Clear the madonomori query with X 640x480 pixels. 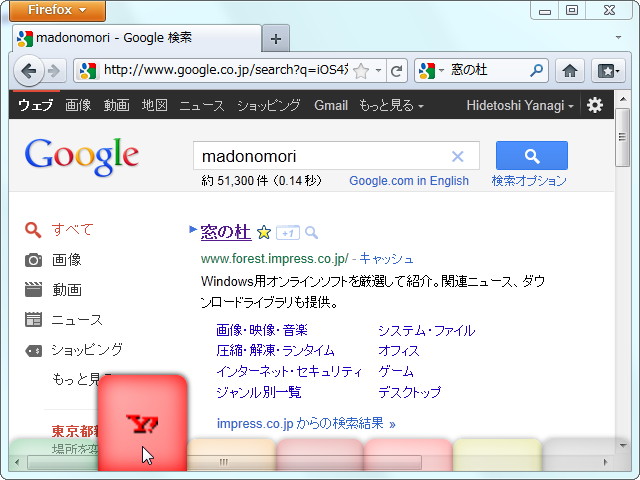tap(458, 156)
